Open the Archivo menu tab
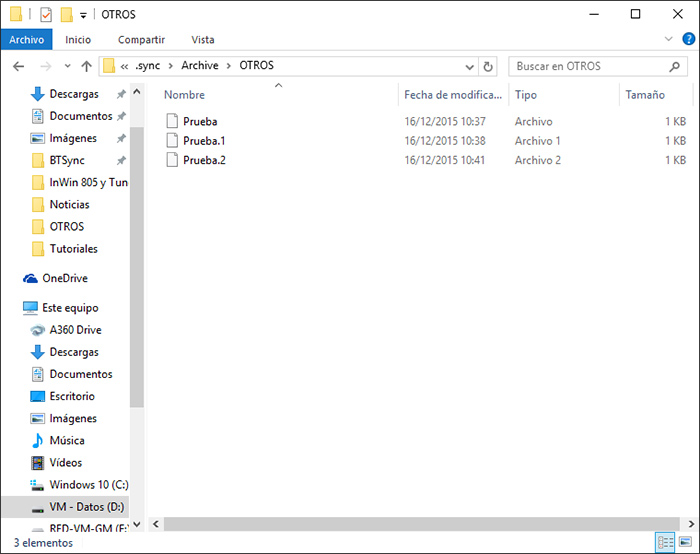Screen dimensions: 700x554 click(26, 39)
